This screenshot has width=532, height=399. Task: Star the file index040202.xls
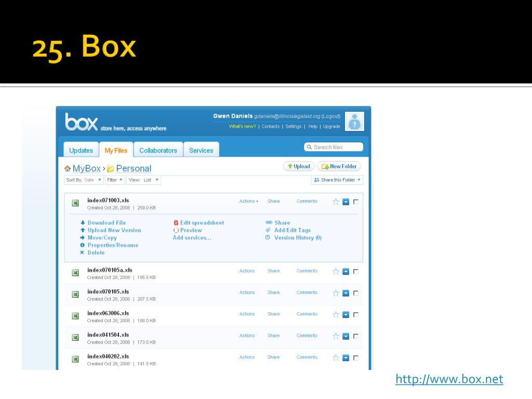coord(336,357)
